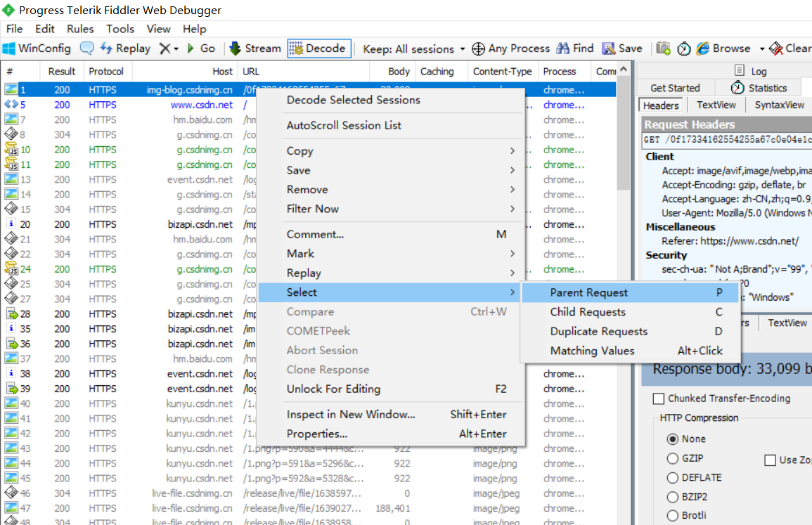Open dropdown arrow next to Remove X
Image resolution: width=812 pixels, height=525 pixels.
pyautogui.click(x=176, y=49)
